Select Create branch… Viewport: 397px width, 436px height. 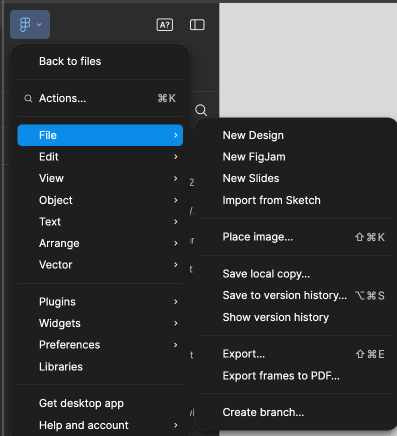296,412
